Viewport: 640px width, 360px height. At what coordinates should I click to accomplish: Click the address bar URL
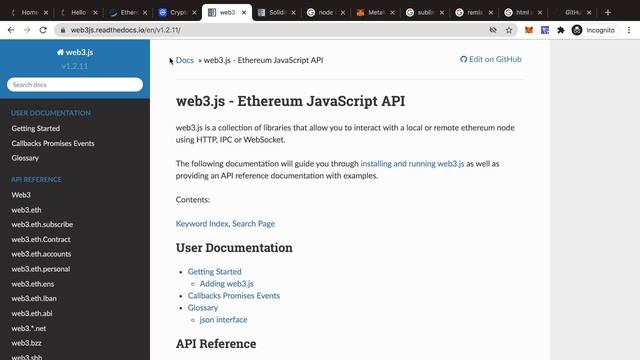[125, 30]
